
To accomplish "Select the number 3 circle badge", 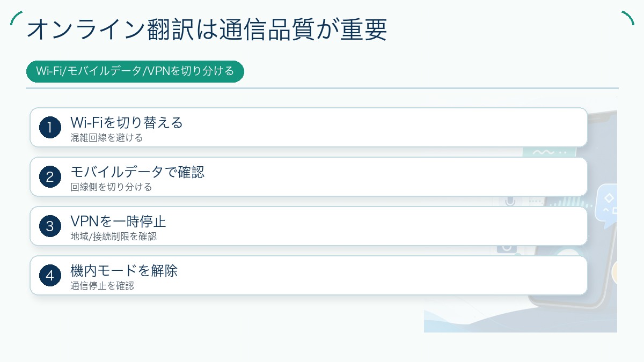I will [x=50, y=226].
